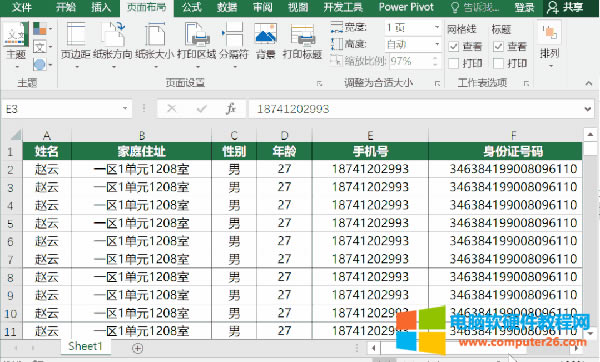Toggle the 标题 查看 checkbox
The width and height of the screenshot is (600, 362).
pyautogui.click(x=498, y=47)
